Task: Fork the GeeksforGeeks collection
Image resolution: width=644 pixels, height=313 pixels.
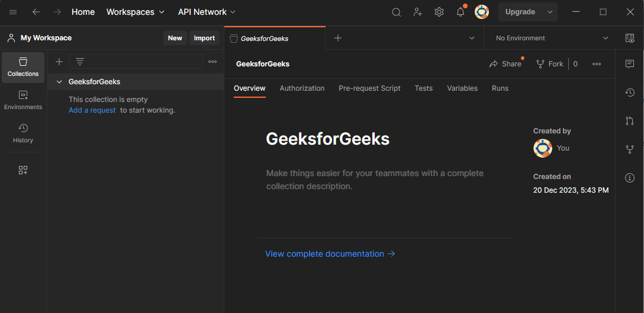Action: (550, 64)
